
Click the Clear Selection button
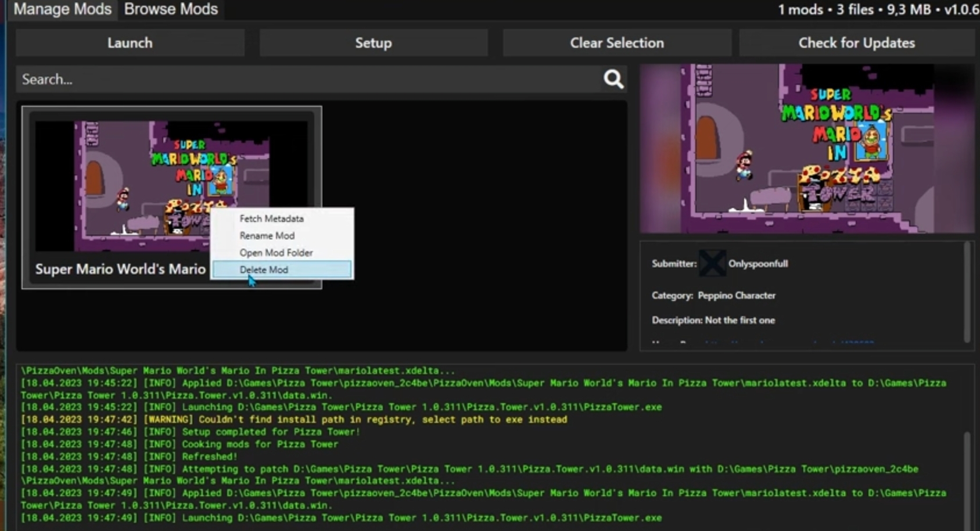[617, 43]
